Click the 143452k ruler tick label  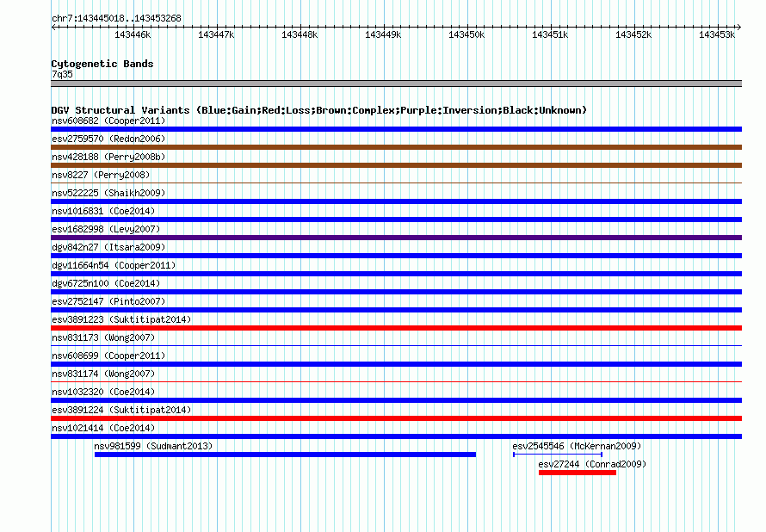pyautogui.click(x=633, y=34)
